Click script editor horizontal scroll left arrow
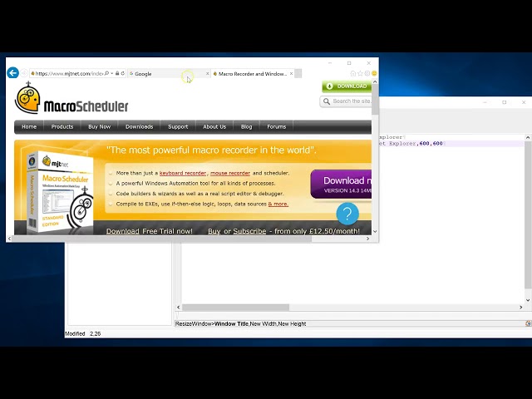This screenshot has height=399, width=532. (x=179, y=307)
